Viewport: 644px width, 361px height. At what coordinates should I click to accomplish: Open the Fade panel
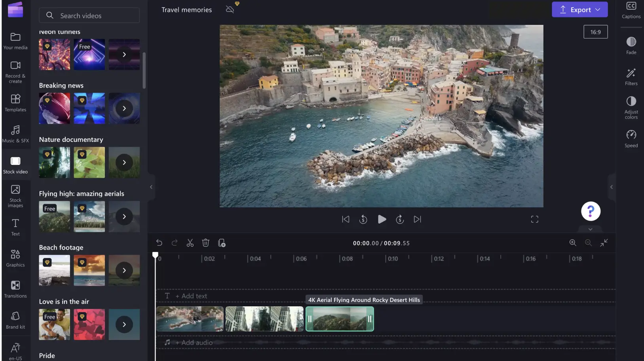coord(631,46)
